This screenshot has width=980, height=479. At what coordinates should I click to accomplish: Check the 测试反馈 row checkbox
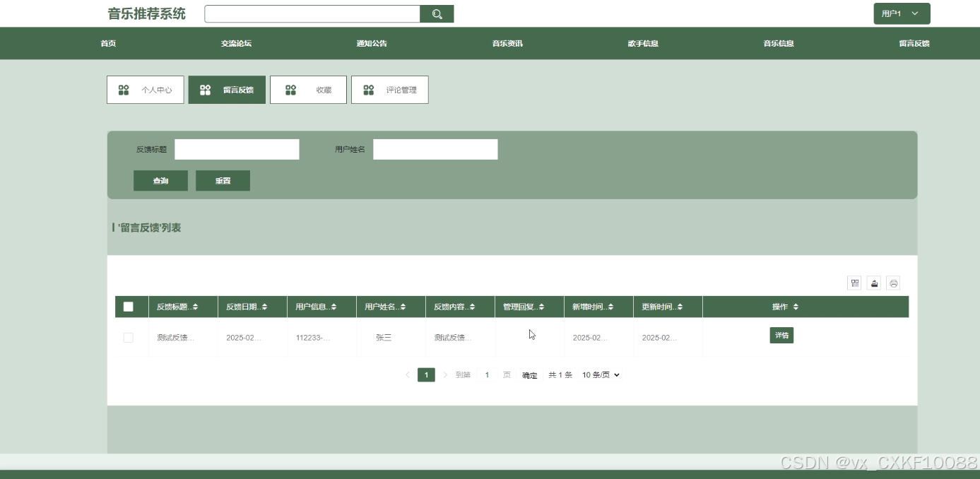128,338
